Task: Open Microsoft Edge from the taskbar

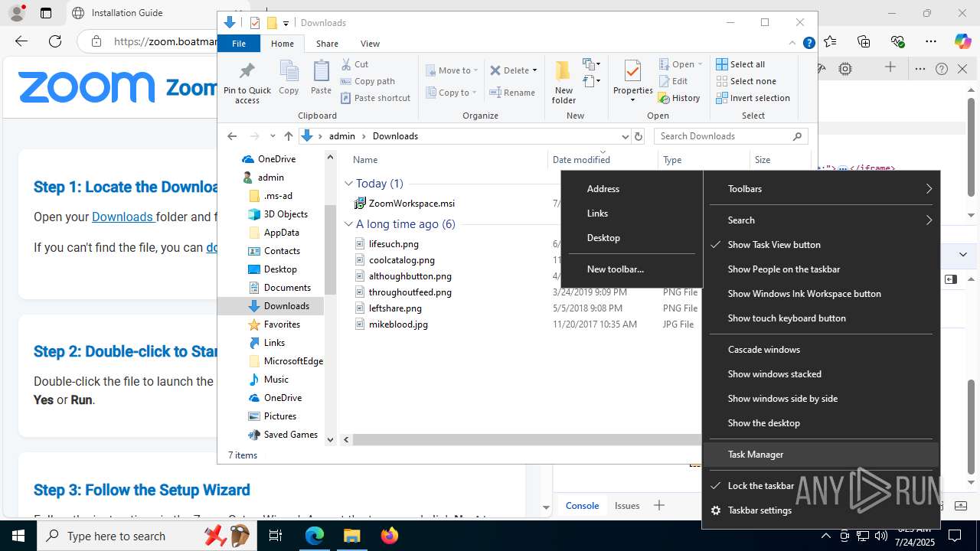Action: [315, 536]
